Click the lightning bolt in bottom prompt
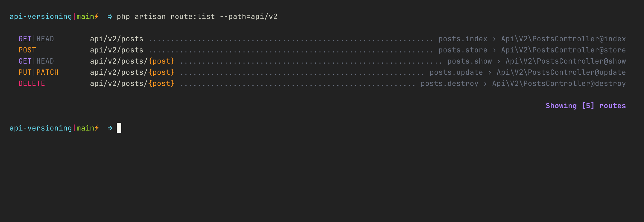This screenshot has height=222, width=644. click(97, 128)
